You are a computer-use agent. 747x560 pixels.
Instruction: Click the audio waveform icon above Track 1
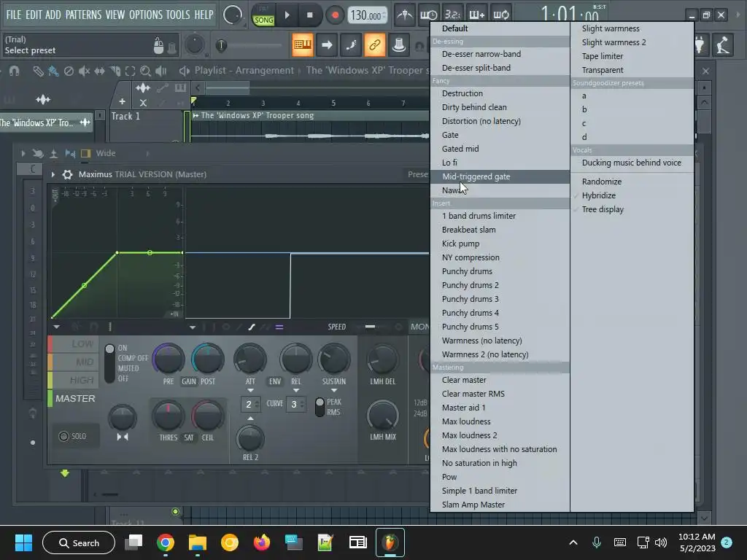coord(142,87)
